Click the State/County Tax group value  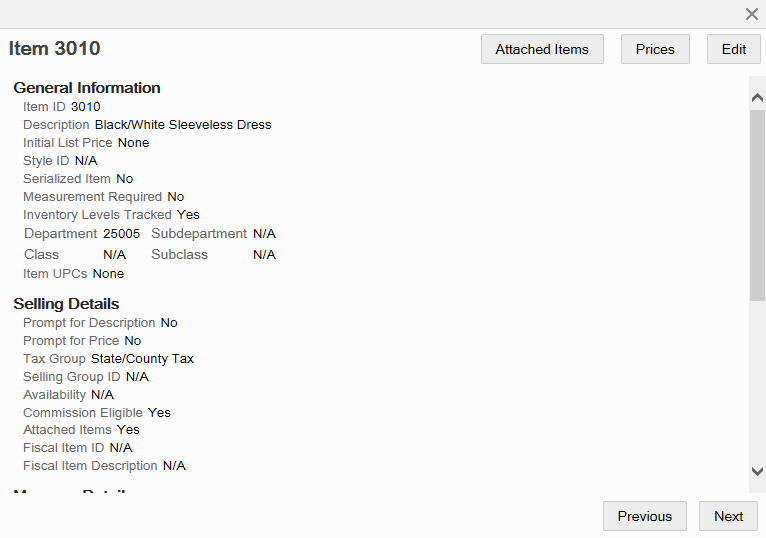pyautogui.click(x=142, y=359)
